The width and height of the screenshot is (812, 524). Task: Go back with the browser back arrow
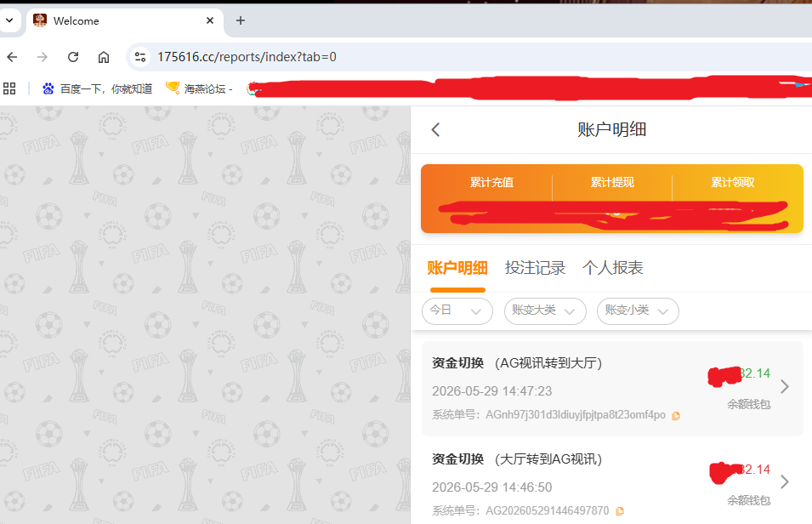click(x=12, y=57)
